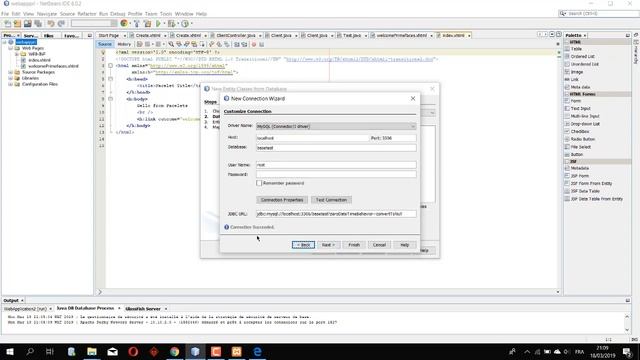The height and width of the screenshot is (360, 640).
Task: Open the Source menu
Action: click(x=67, y=14)
